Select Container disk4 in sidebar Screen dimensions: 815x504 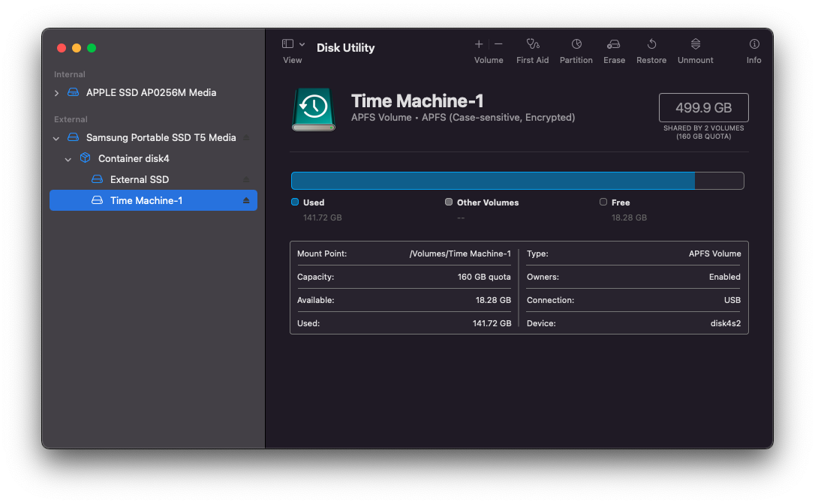(133, 159)
